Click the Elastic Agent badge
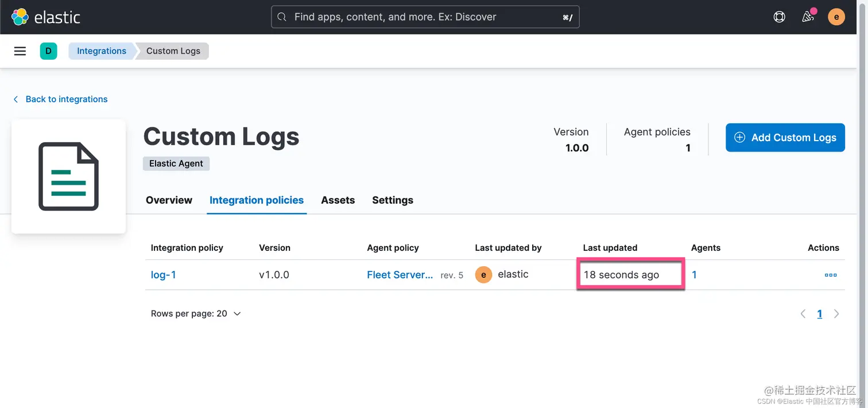 (x=176, y=164)
